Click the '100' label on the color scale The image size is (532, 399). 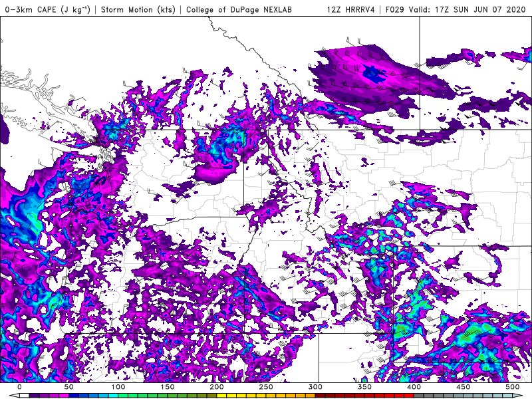(118, 387)
